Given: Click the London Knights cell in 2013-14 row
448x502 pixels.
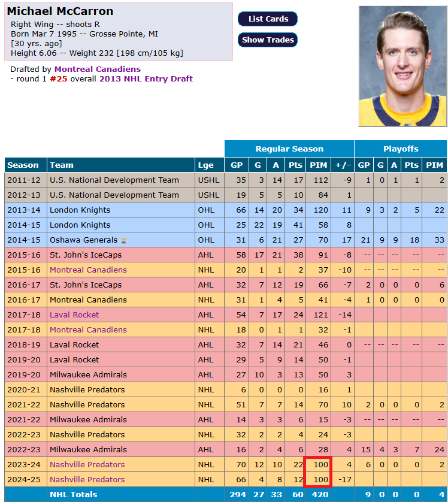Looking at the screenshot, I should pyautogui.click(x=121, y=210).
